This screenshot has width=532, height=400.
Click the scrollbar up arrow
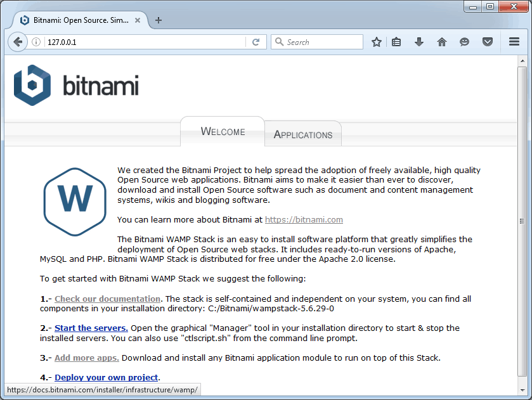point(522,61)
